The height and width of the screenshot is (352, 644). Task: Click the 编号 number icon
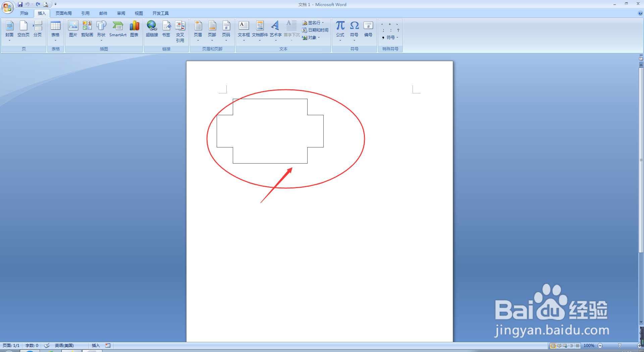[x=368, y=29]
